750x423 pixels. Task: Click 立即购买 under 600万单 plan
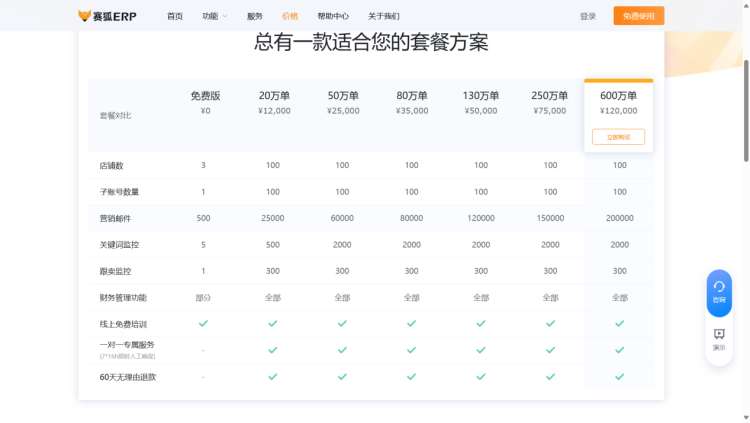coord(618,137)
